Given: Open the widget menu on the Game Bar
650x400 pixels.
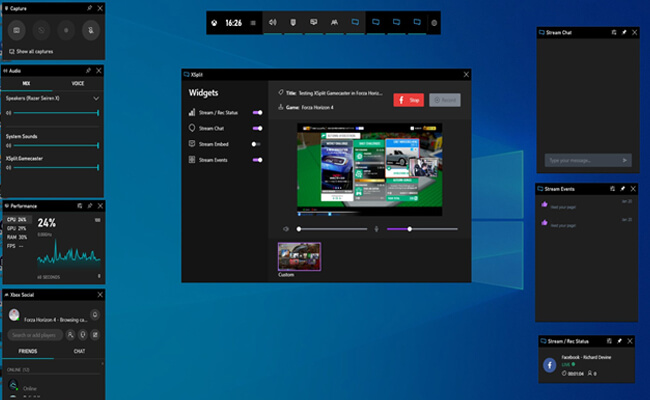Looking at the screenshot, I should point(253,23).
